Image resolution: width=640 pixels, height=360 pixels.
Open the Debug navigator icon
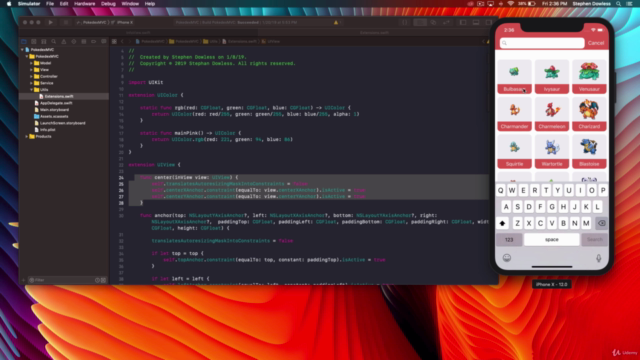[x=84, y=41]
